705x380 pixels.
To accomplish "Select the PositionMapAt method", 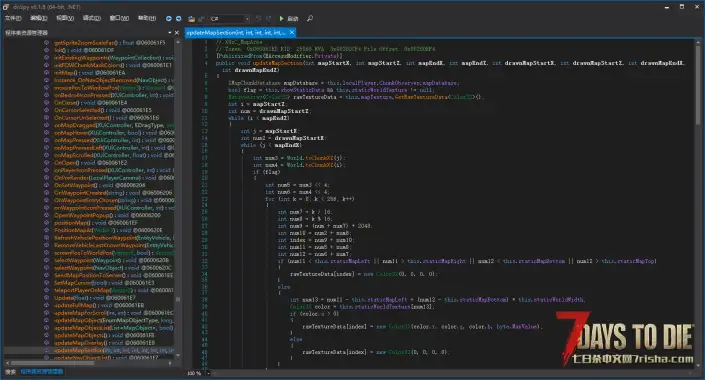I will click(108, 230).
